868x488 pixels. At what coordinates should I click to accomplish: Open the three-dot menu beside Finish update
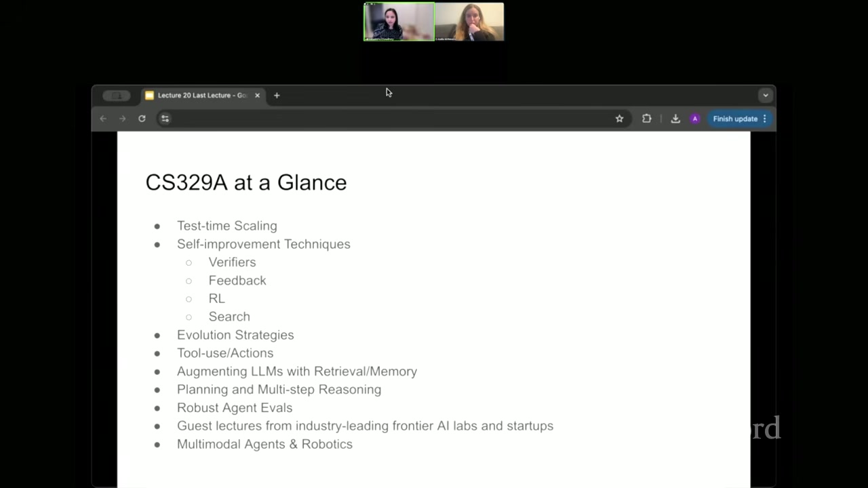(x=765, y=119)
